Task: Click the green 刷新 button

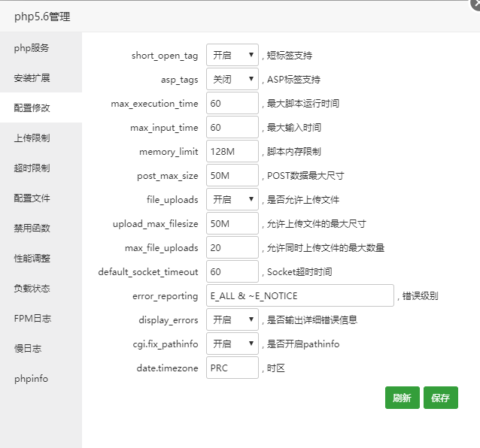Action: tap(403, 398)
